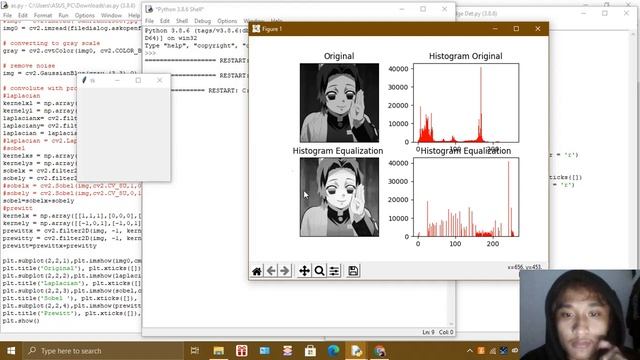Click inside the Histogram Original plot

click(466, 103)
